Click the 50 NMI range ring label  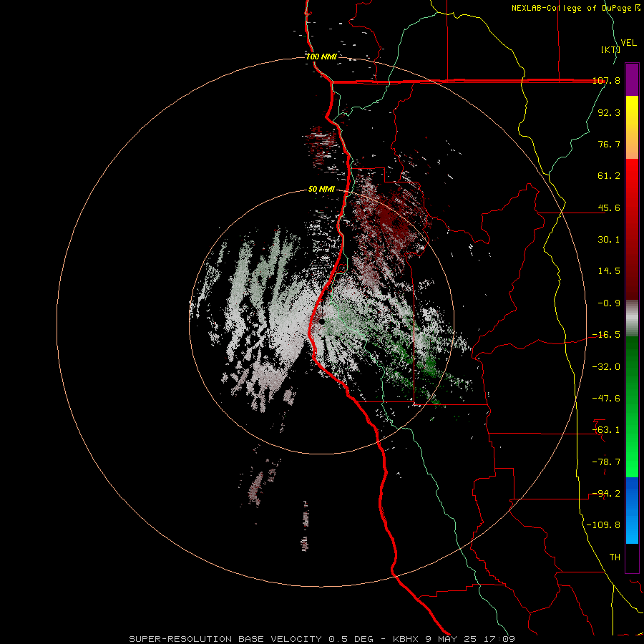(x=321, y=190)
